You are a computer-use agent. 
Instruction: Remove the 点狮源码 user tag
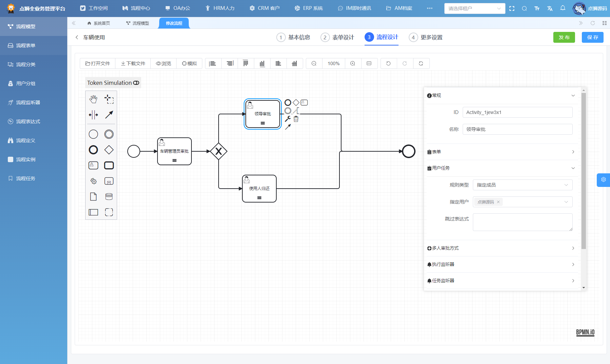coord(498,202)
